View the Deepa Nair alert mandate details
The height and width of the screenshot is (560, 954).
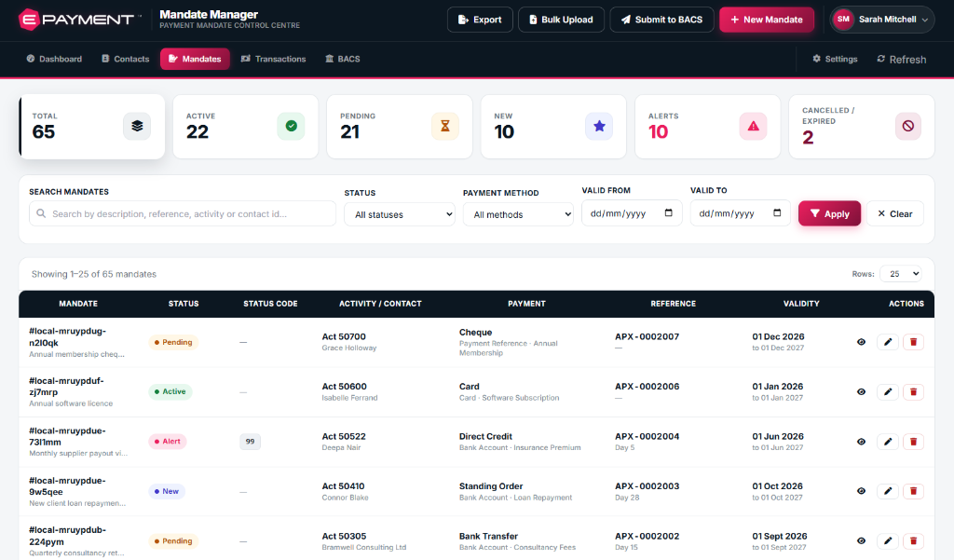[861, 442]
